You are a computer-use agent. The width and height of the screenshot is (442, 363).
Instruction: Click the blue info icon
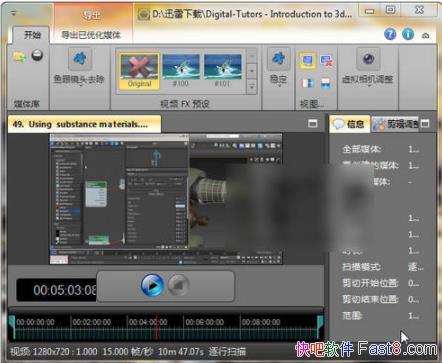pos(408,34)
